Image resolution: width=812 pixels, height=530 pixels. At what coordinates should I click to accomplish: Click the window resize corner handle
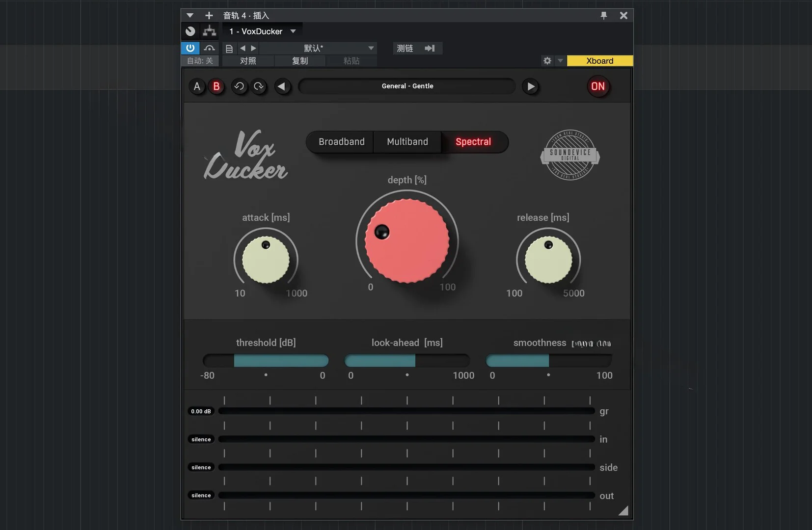click(x=624, y=511)
